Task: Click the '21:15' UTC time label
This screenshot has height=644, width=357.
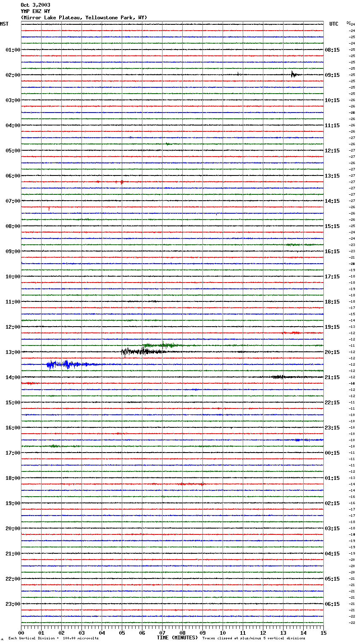Action: click(x=332, y=377)
